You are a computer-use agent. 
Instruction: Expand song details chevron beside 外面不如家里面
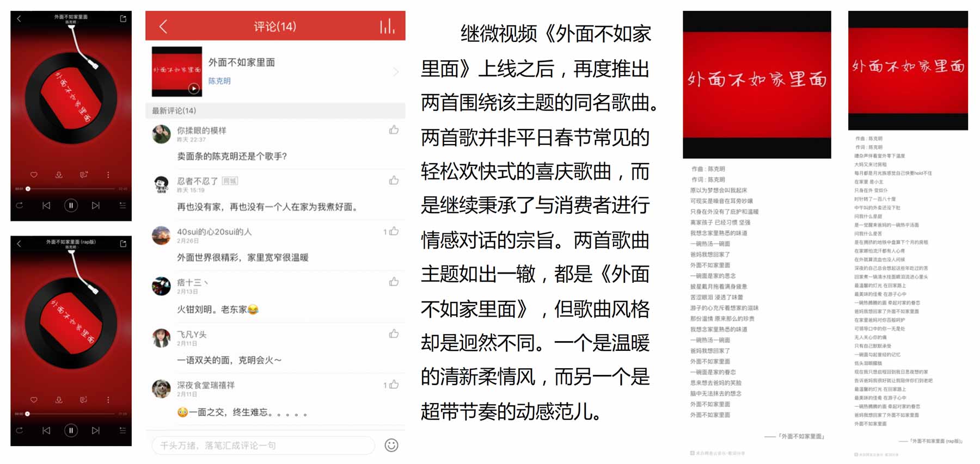point(396,72)
